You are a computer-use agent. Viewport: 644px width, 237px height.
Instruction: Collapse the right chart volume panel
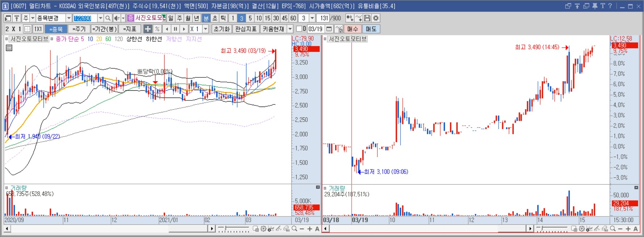(x=636, y=188)
